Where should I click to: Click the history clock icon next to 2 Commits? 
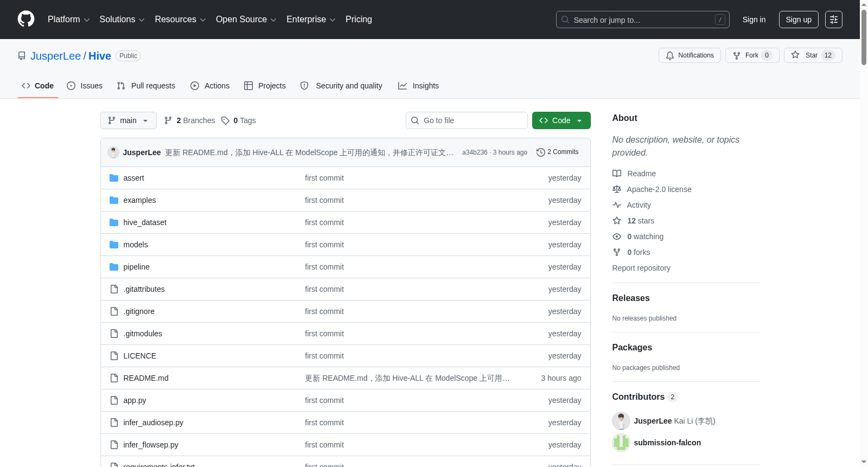point(541,152)
